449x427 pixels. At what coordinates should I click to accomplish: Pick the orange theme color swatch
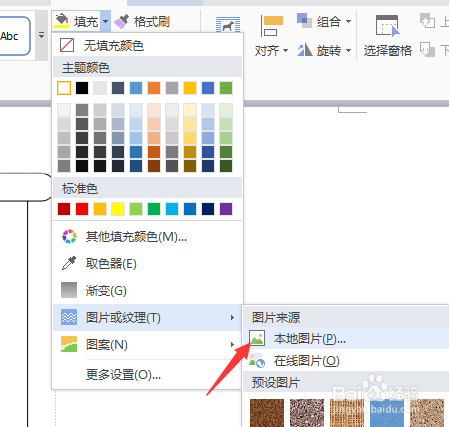point(154,88)
